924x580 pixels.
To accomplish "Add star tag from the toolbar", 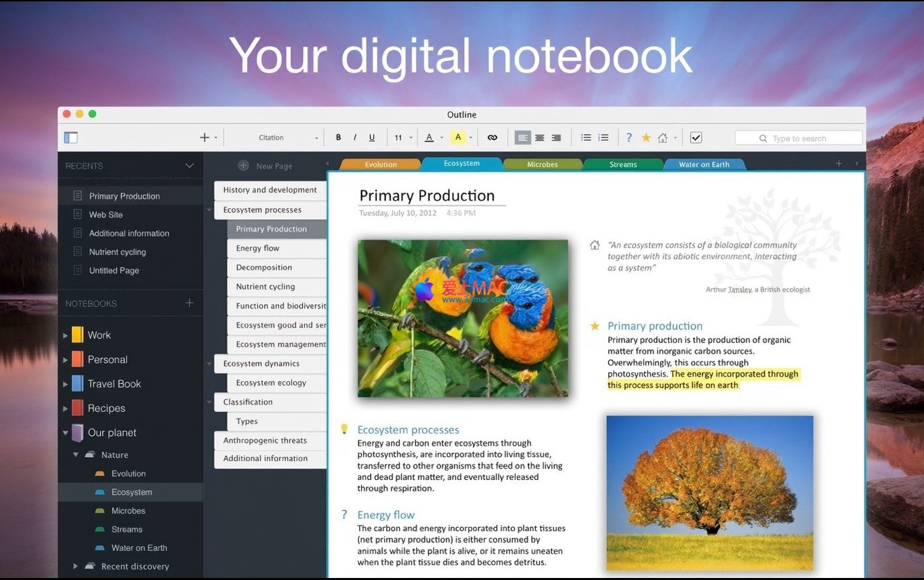I will click(x=646, y=138).
